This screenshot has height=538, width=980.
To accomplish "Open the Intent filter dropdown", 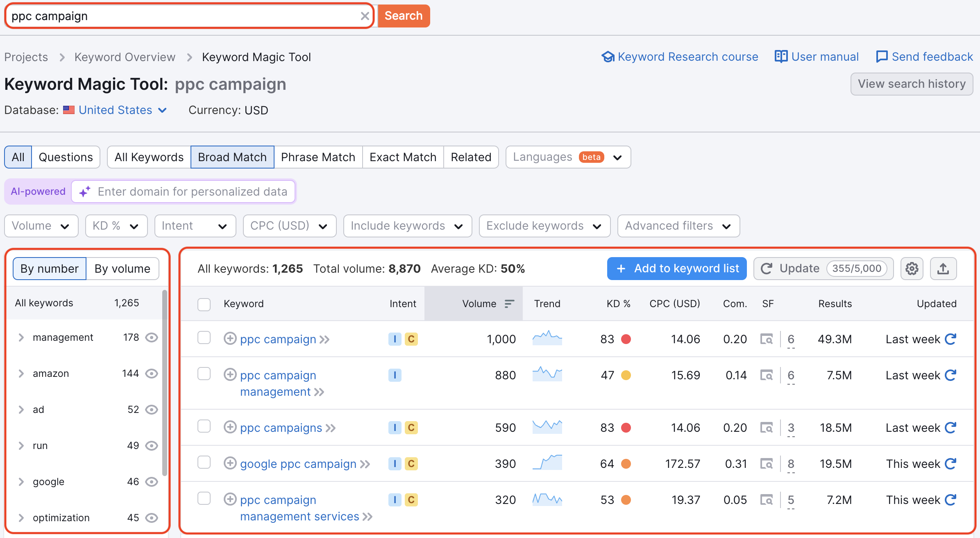I will point(195,226).
